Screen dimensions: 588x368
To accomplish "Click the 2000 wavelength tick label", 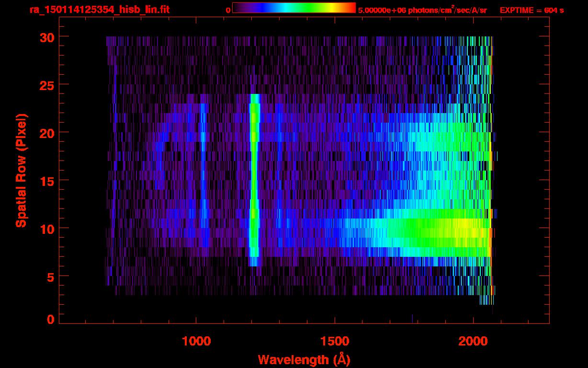I will click(473, 341).
